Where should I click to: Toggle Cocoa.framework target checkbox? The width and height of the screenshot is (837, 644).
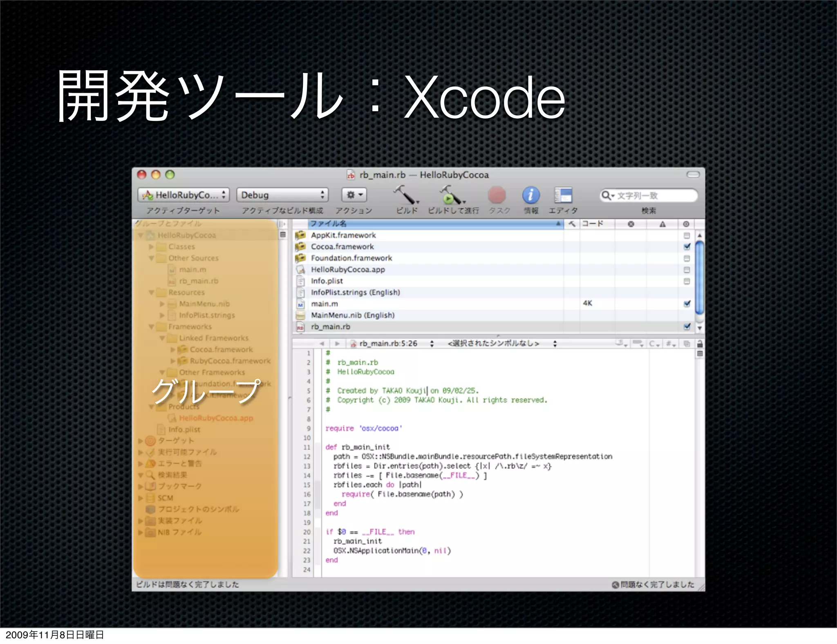[x=687, y=247]
